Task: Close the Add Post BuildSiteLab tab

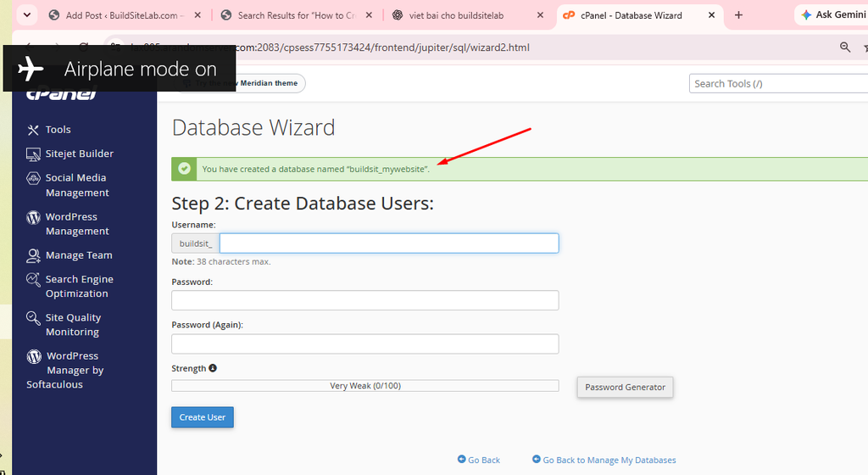Action: click(197, 15)
